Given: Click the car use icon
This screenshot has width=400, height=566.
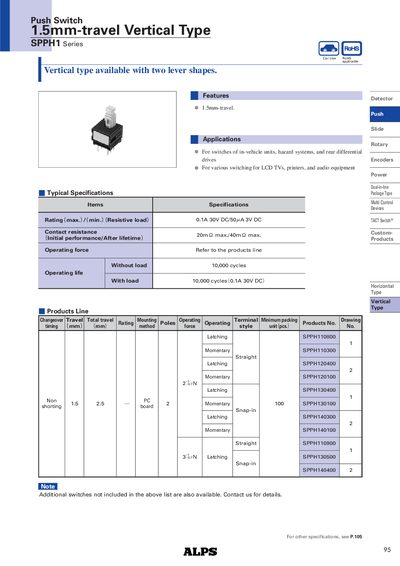Looking at the screenshot, I should [329, 48].
